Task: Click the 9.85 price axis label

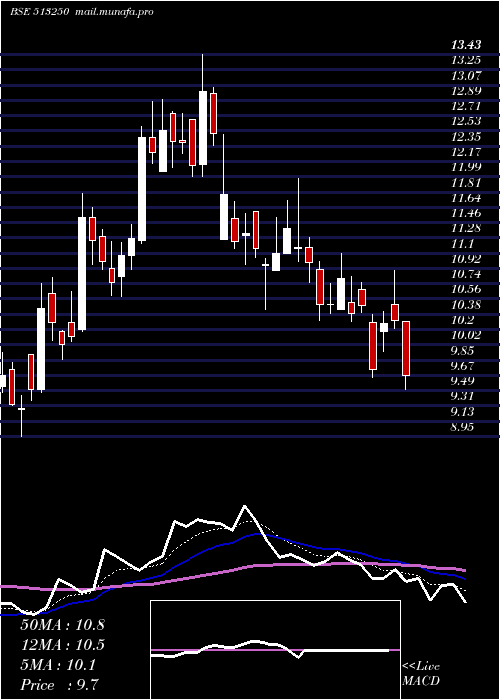Action: click(462, 350)
